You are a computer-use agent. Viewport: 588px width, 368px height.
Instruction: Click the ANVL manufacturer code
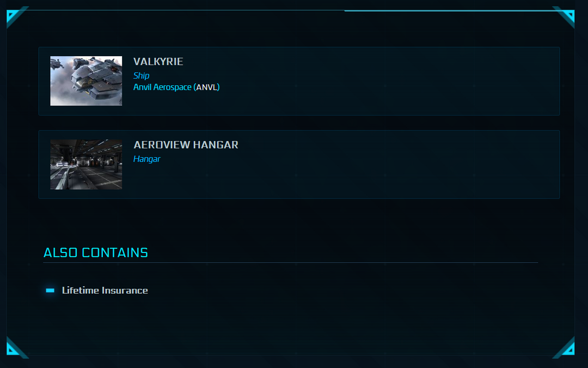click(x=206, y=87)
